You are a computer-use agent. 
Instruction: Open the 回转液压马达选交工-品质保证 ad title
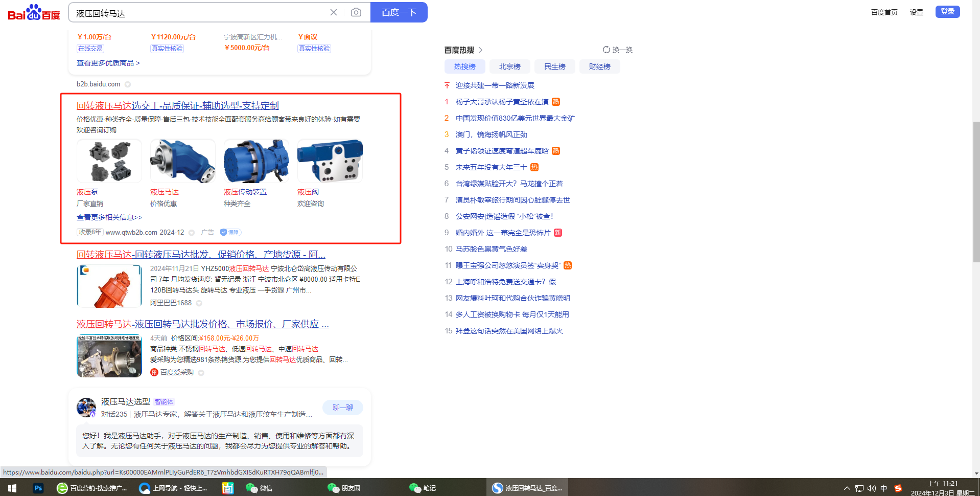(178, 105)
